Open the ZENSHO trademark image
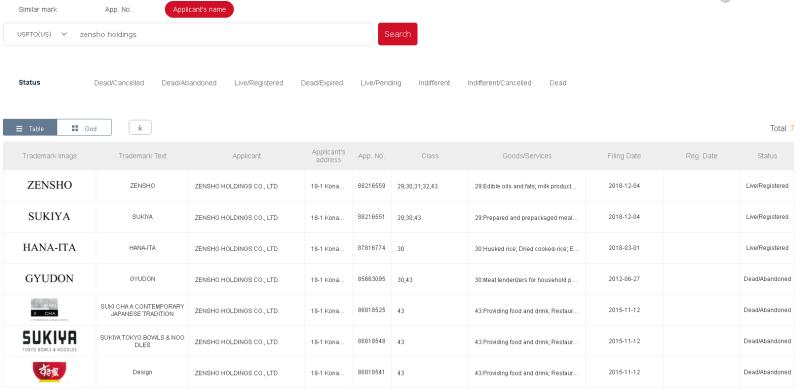The image size is (800, 390). click(x=49, y=185)
